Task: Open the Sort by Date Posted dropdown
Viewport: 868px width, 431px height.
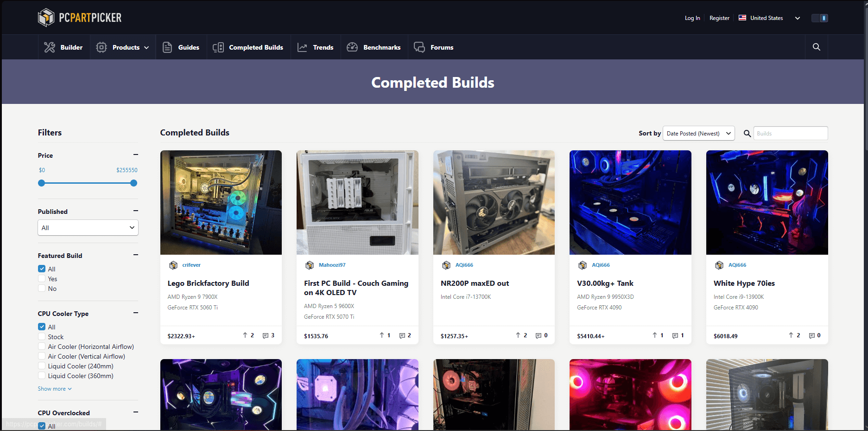Action: point(698,133)
